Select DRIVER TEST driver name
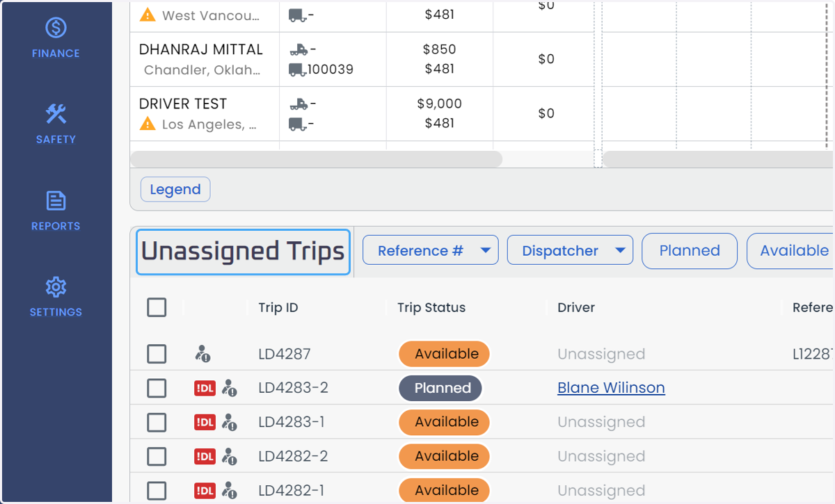 point(183,104)
